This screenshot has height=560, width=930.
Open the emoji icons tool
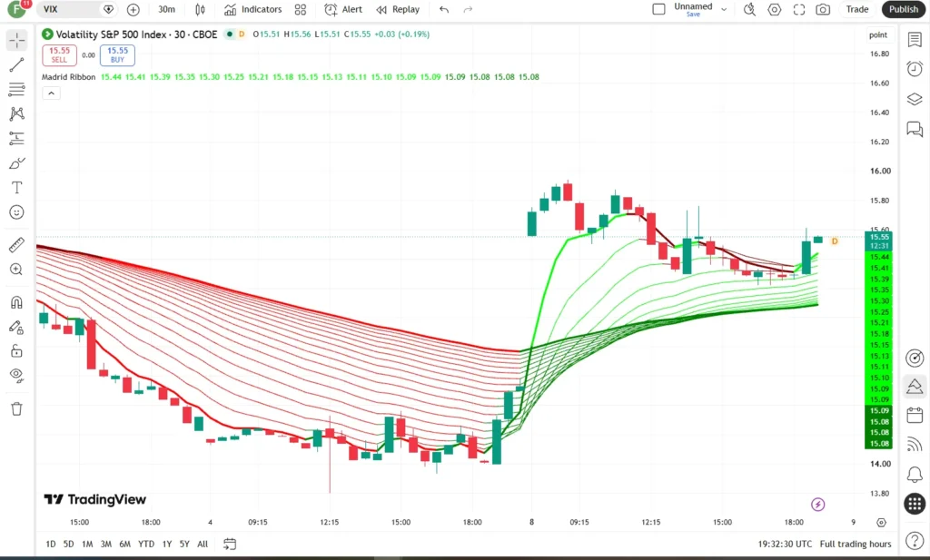[16, 212]
